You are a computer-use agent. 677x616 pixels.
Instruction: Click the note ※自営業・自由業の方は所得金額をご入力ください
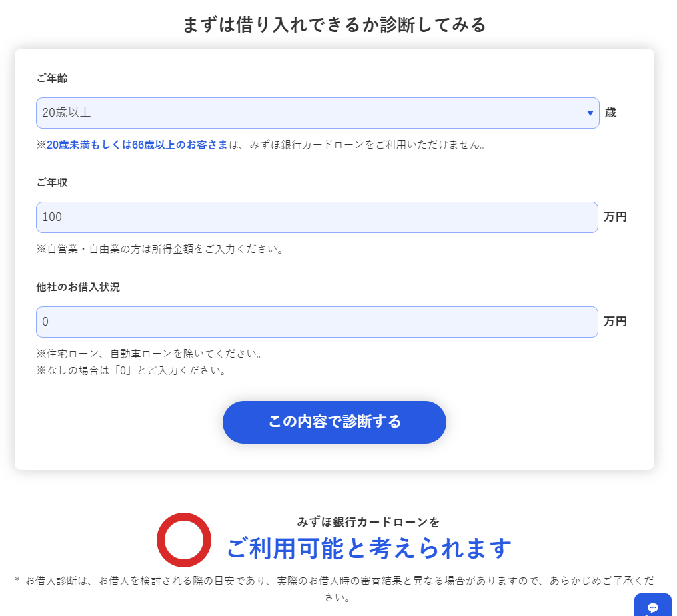160,249
